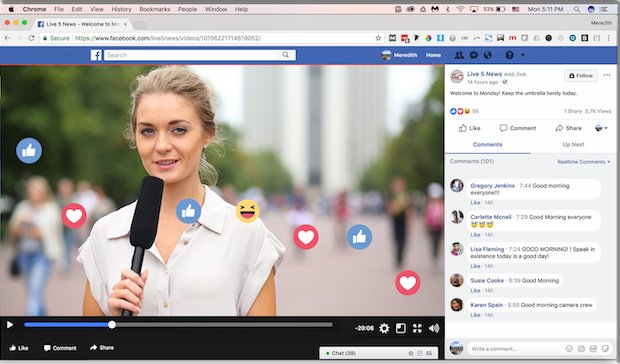Open the History menu in Chrome
This screenshot has height=364, width=620.
[x=121, y=9]
